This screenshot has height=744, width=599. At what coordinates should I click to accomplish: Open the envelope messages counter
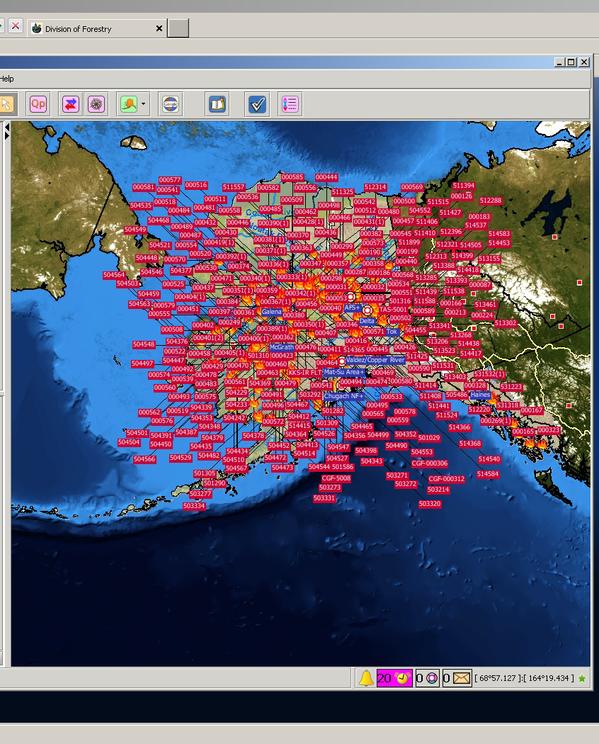[x=457, y=678]
